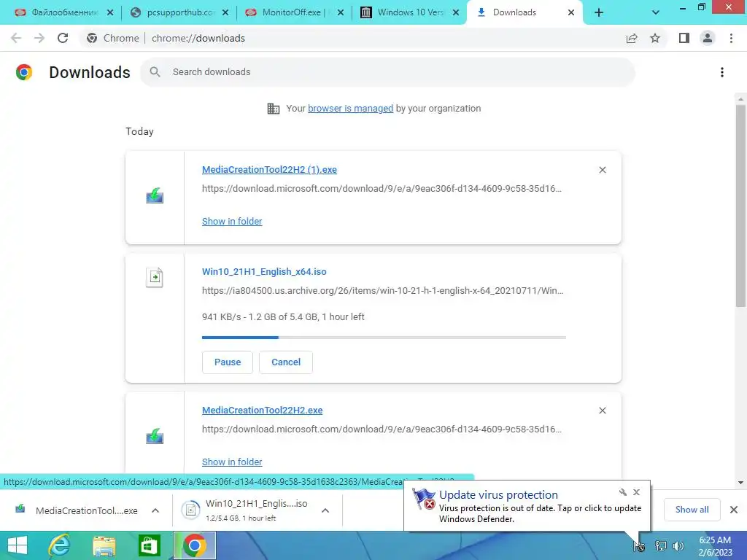Open the network tray icon
The image size is (747, 560).
pyautogui.click(x=660, y=546)
